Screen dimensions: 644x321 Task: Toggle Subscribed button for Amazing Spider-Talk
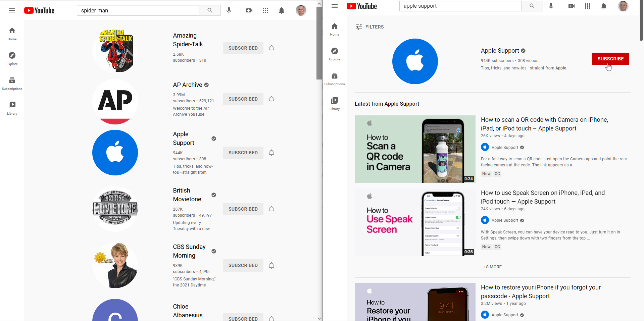[x=243, y=48]
